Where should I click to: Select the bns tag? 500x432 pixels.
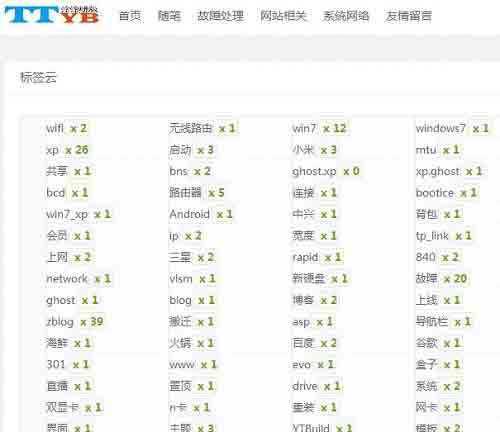[178, 171]
